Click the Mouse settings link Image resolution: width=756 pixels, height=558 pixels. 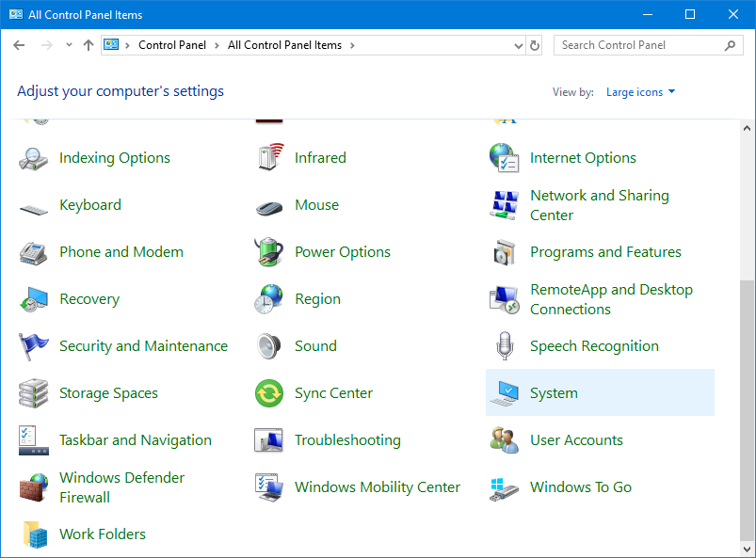point(316,205)
